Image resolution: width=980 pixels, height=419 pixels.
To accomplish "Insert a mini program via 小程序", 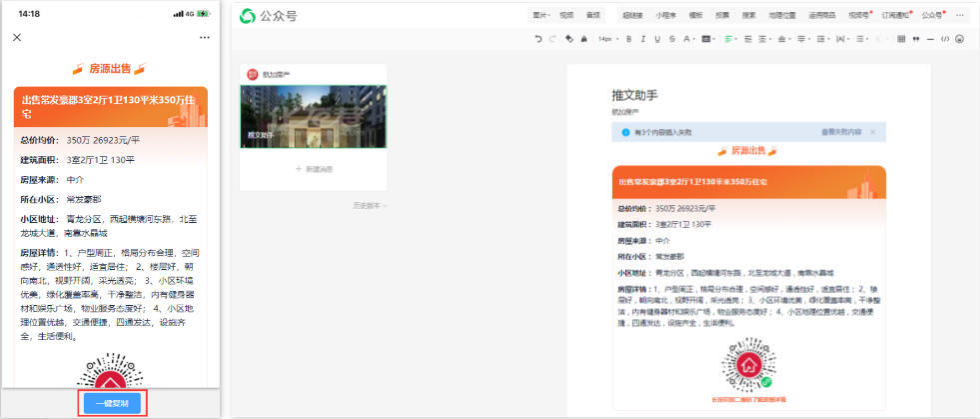I will coord(665,16).
